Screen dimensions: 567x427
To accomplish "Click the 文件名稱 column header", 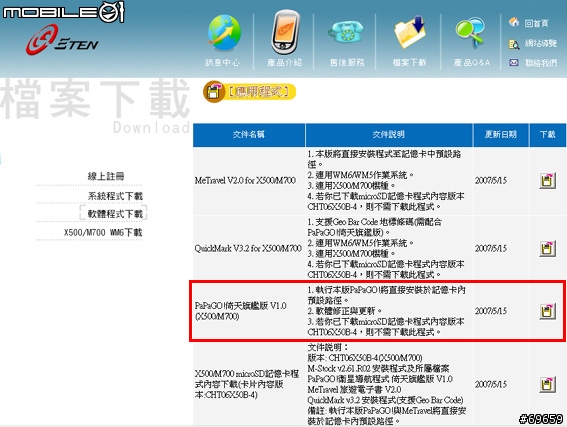I will 249,134.
